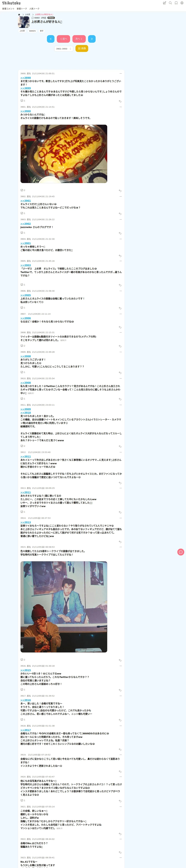
Task: Open the bookmark icon in header
Action: (176, 3)
